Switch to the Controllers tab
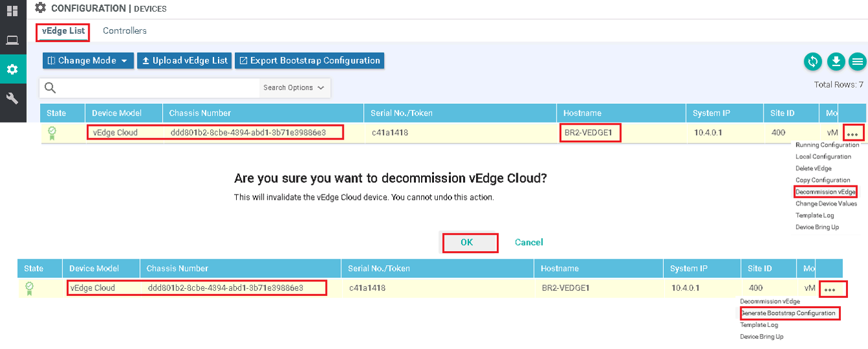Screen dimensions: 868x349 [x=125, y=30]
